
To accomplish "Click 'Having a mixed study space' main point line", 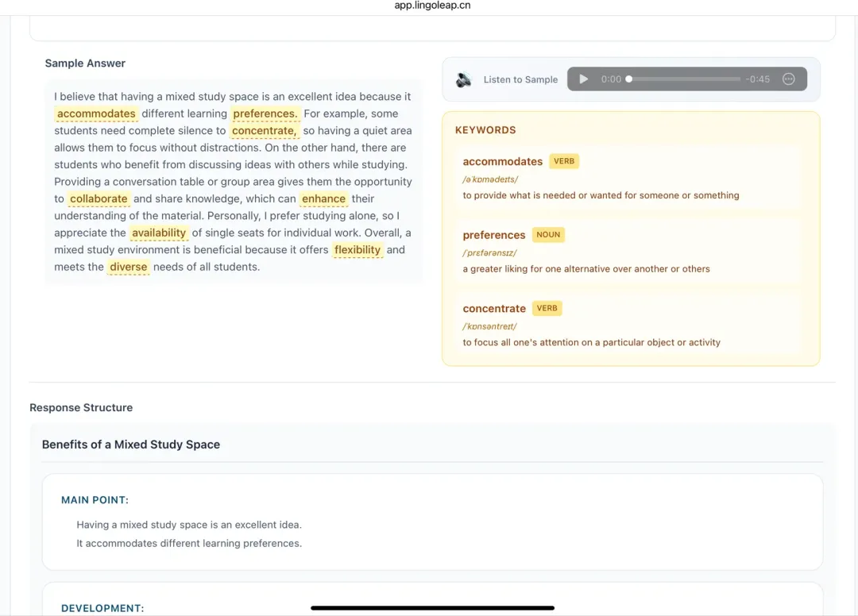I will pos(189,525).
